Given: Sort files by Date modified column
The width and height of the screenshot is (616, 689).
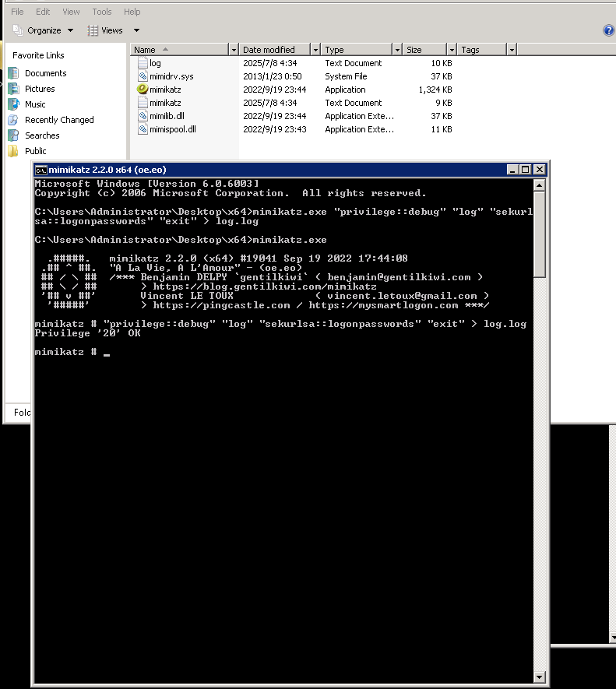Looking at the screenshot, I should point(275,50).
